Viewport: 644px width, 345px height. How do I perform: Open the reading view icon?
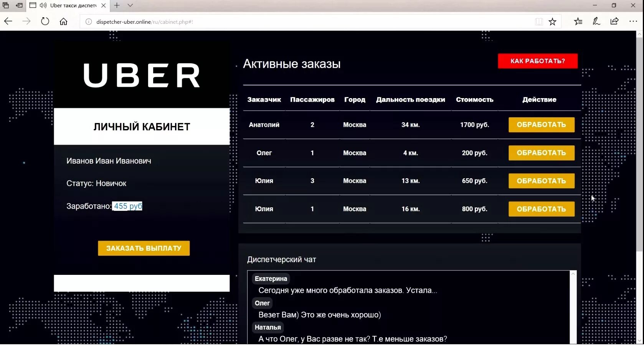538,22
